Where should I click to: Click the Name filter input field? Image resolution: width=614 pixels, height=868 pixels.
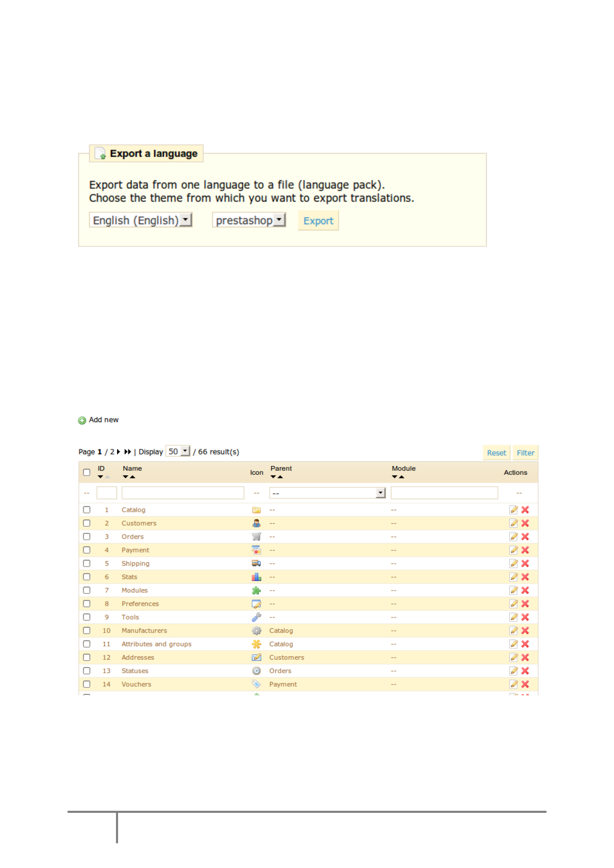[183, 493]
